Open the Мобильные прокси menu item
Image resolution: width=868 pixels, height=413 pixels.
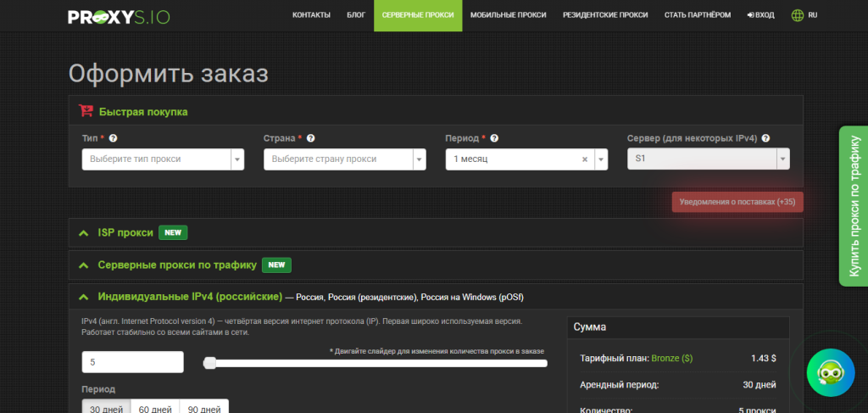(x=509, y=15)
